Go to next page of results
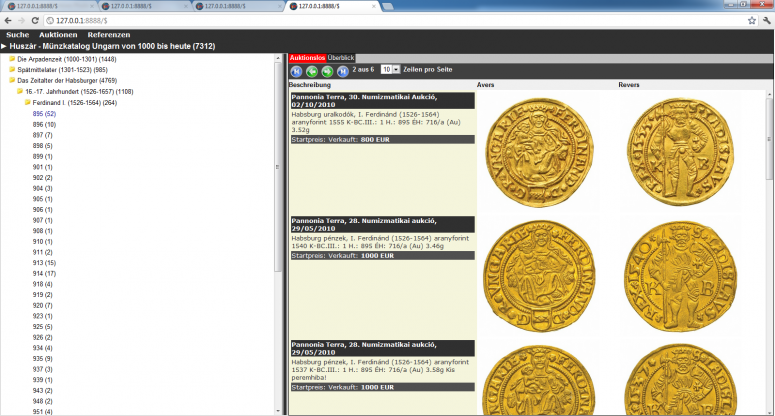Image resolution: width=775 pixels, height=416 pixels. [327, 72]
